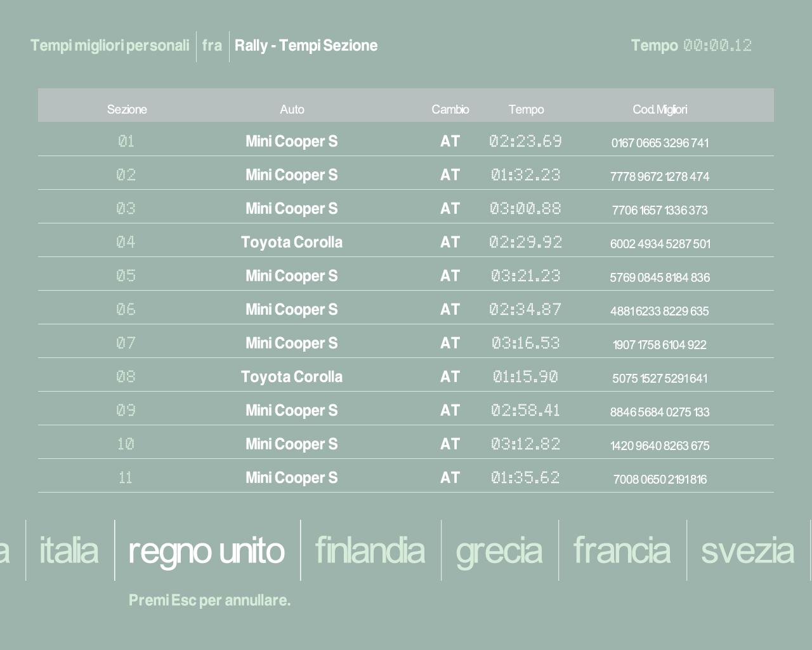Click the Sezione column header
Viewport: 812px width, 650px height.
point(127,109)
